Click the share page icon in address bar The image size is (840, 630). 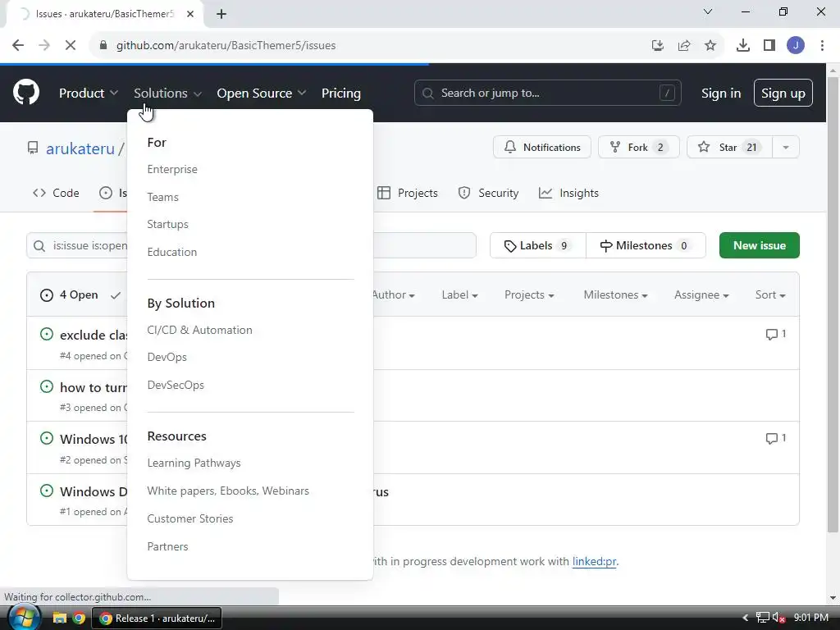pos(684,46)
